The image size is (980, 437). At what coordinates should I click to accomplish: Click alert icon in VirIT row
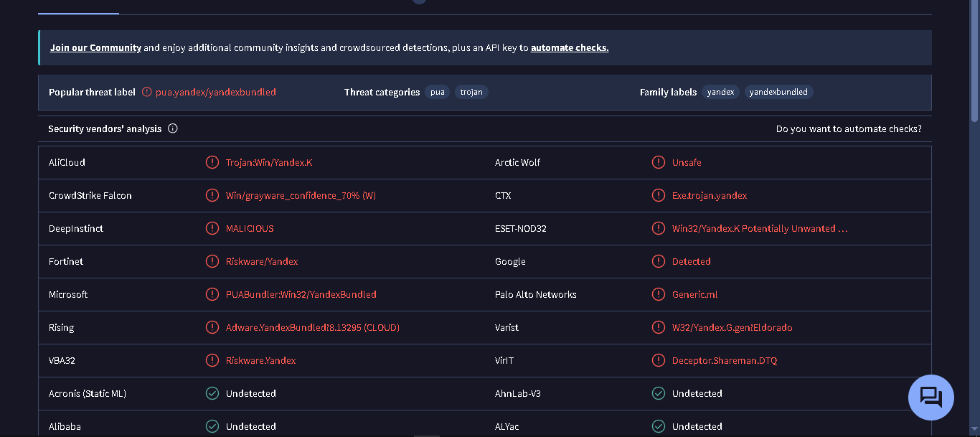659,360
